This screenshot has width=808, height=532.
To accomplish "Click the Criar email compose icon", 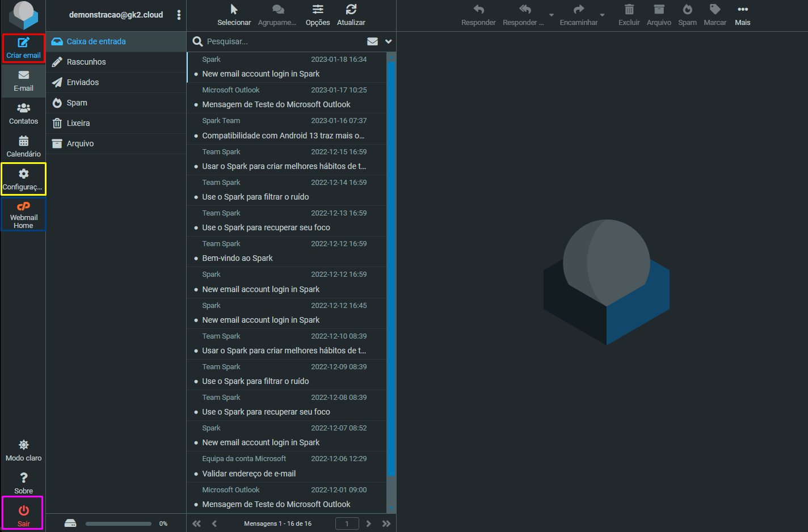I will pyautogui.click(x=23, y=43).
